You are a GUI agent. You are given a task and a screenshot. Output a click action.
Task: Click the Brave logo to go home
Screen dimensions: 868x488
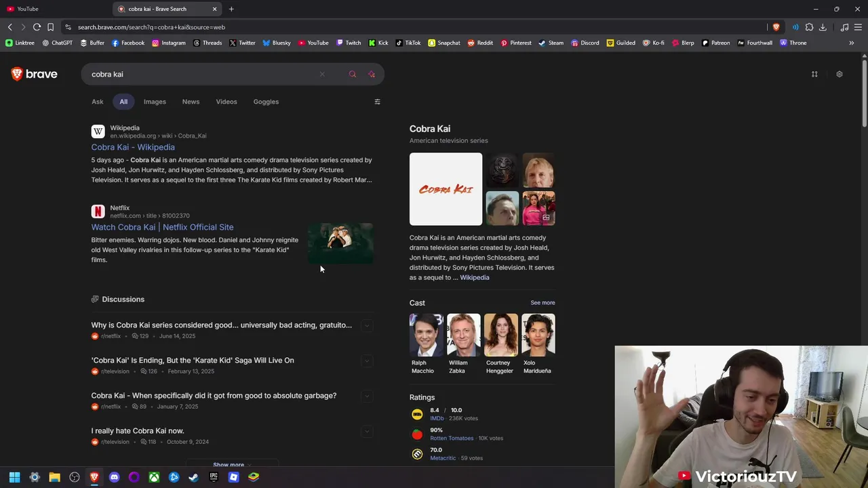pyautogui.click(x=35, y=74)
